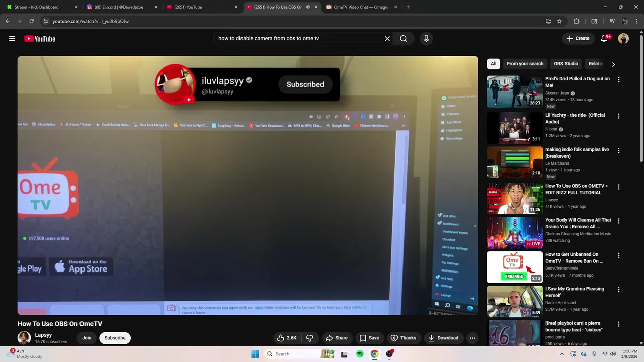This screenshot has height=362, width=644.
Task: View site information icon in address bar
Action: pos(46,21)
